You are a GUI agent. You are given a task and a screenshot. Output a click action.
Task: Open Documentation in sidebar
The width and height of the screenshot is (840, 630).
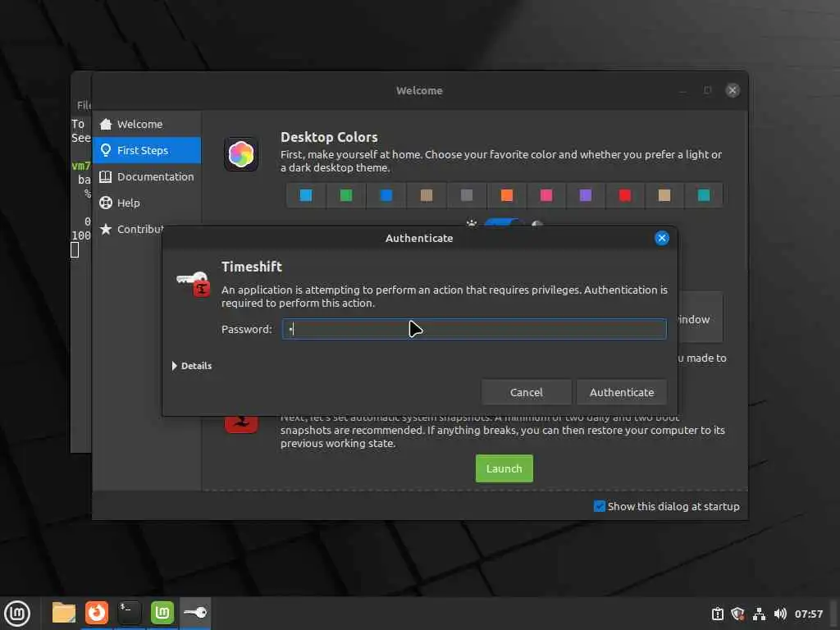point(147,177)
